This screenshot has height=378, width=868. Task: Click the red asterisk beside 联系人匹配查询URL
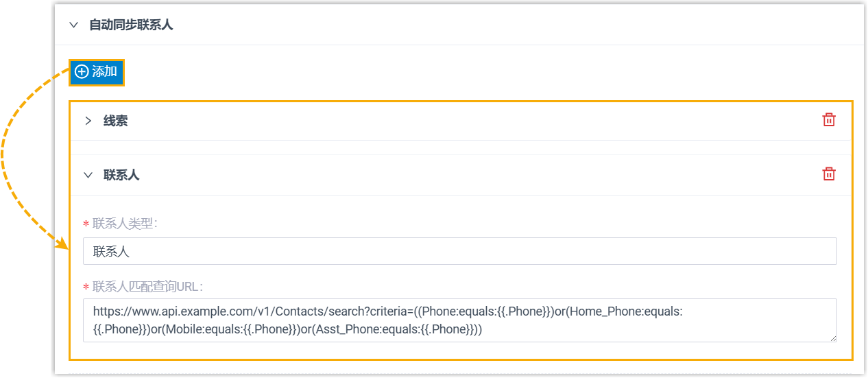pos(86,287)
